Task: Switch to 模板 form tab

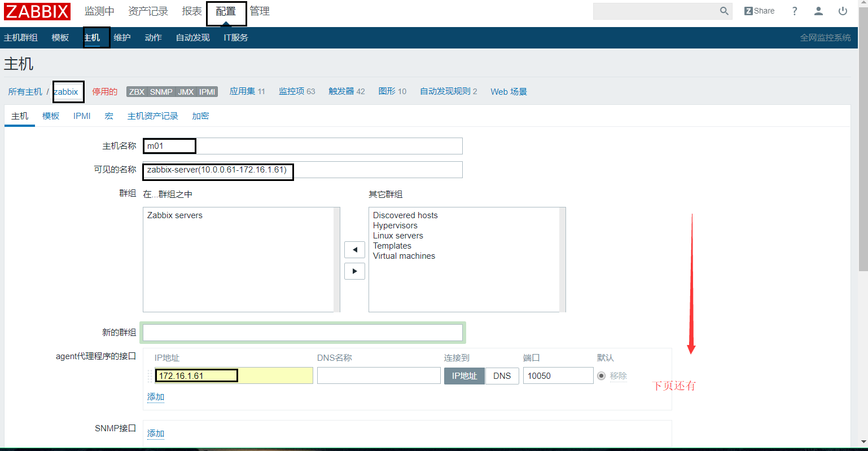Action: click(51, 116)
